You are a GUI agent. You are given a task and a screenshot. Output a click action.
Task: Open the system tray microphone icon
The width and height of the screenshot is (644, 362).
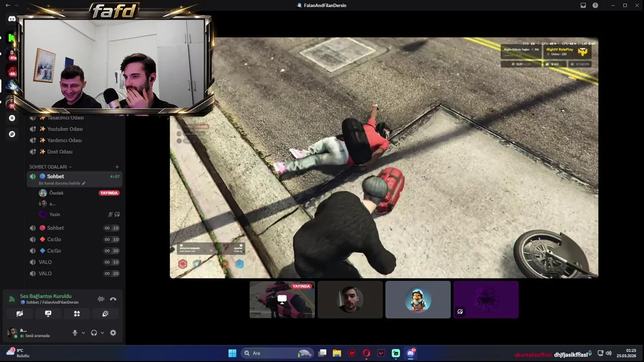coord(590,353)
